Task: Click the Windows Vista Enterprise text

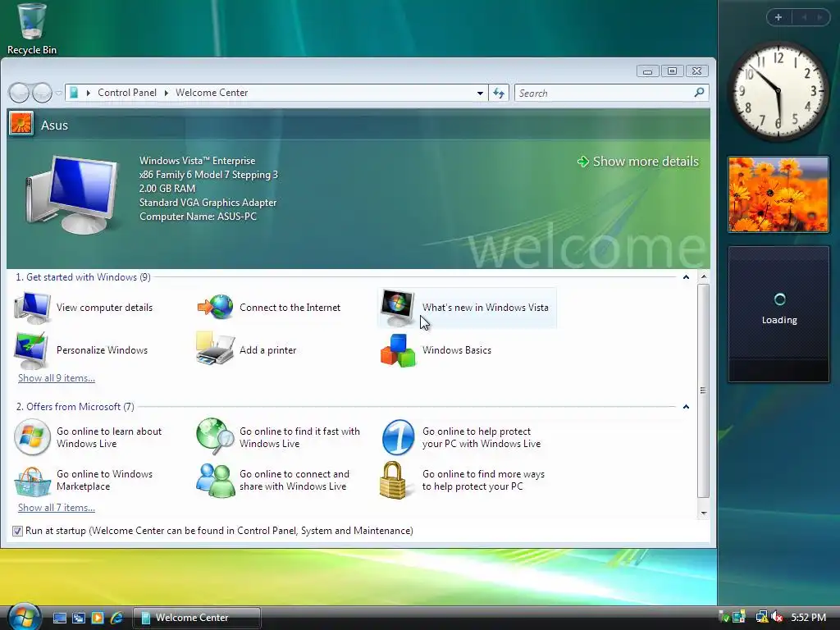Action: pyautogui.click(x=197, y=161)
